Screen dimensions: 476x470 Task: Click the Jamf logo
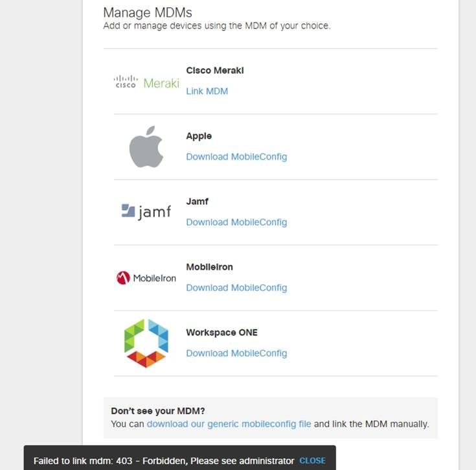[146, 211]
